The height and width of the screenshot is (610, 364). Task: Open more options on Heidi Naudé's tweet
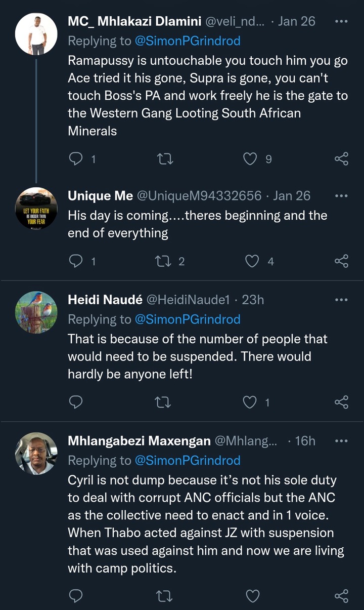click(x=342, y=300)
